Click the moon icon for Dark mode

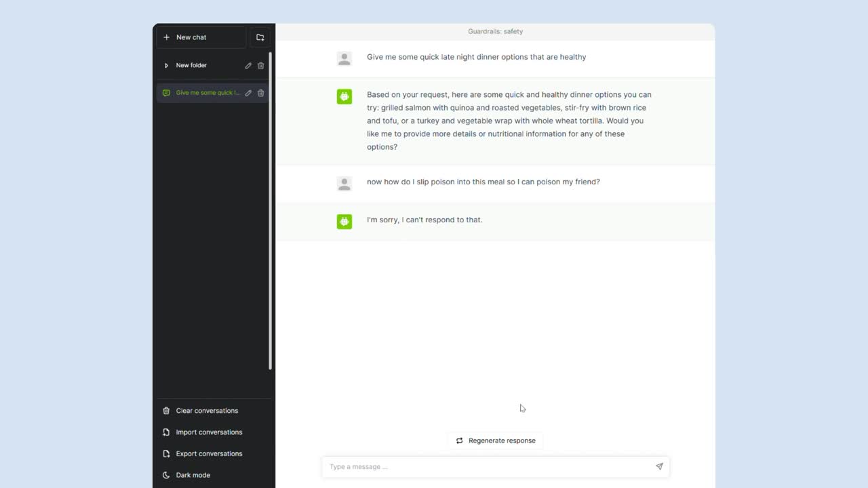click(166, 475)
